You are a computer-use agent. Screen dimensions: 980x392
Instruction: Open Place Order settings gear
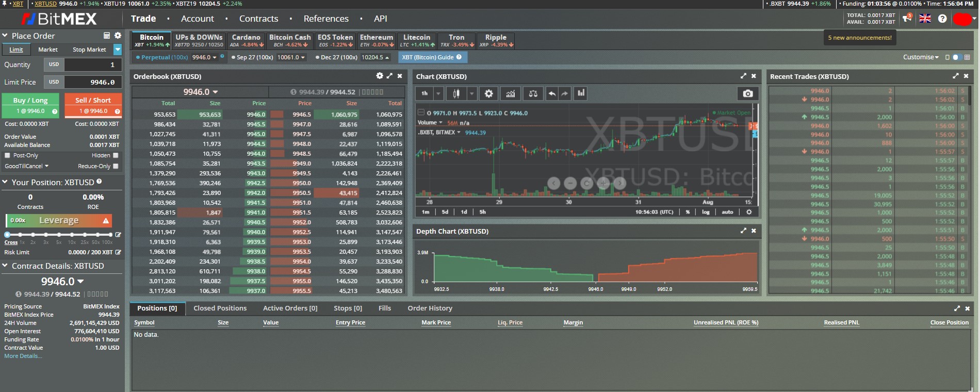[118, 36]
